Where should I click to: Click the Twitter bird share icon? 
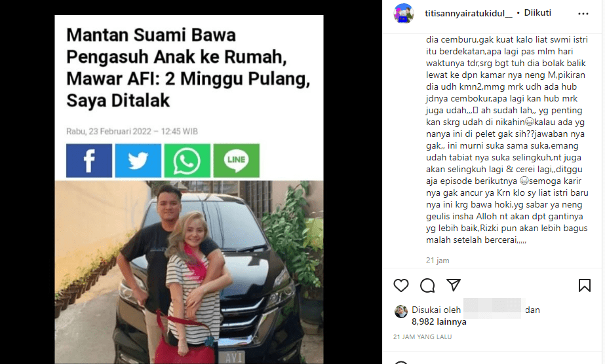(x=138, y=160)
